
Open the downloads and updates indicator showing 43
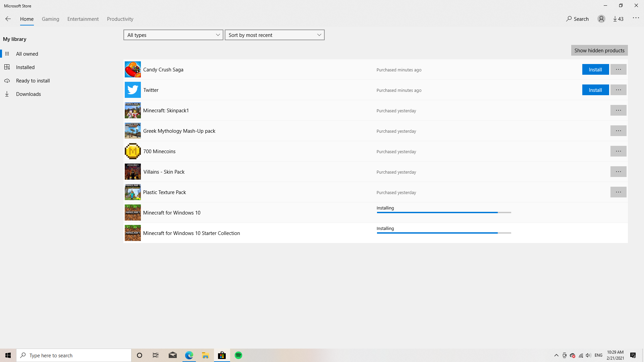[618, 19]
